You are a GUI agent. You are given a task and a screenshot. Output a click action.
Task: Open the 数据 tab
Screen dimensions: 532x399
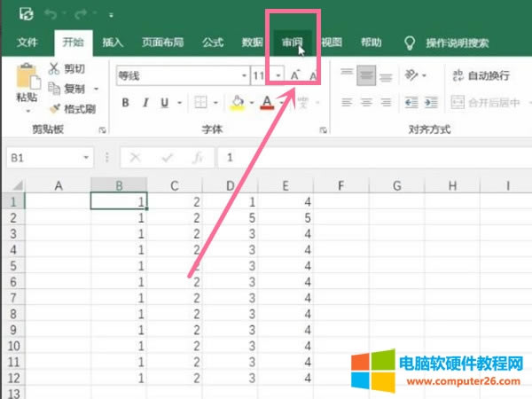click(x=252, y=43)
